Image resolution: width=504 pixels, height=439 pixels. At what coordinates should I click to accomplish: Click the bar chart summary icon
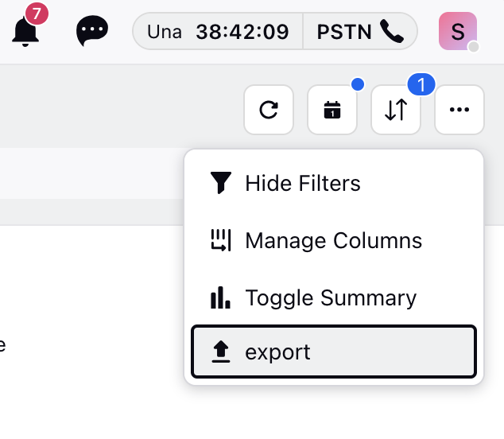pyautogui.click(x=220, y=297)
